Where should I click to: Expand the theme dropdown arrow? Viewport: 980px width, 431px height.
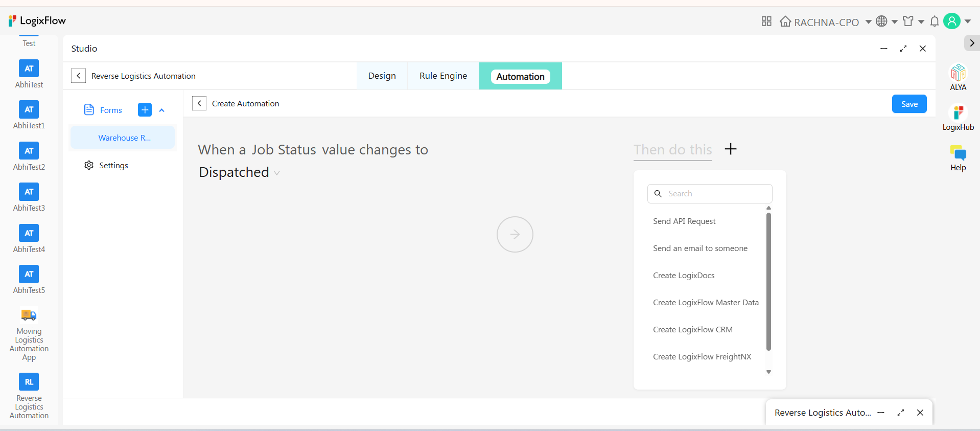(x=921, y=22)
